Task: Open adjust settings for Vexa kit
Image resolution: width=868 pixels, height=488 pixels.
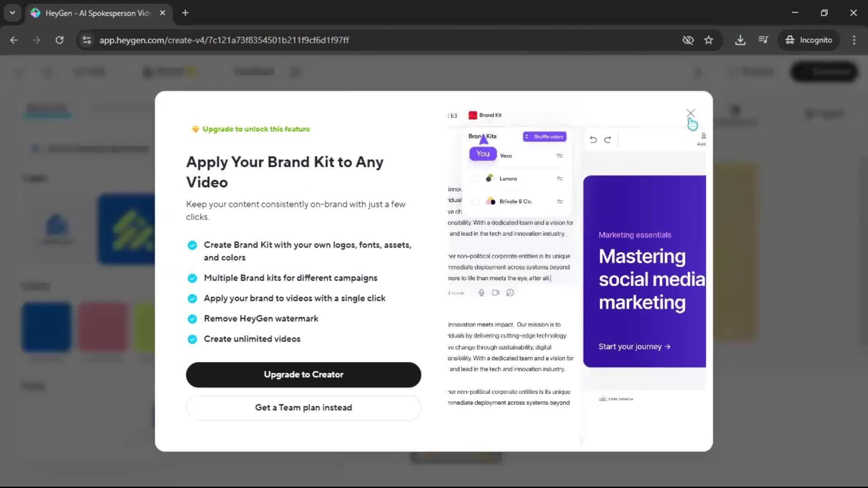Action: [x=560, y=156]
